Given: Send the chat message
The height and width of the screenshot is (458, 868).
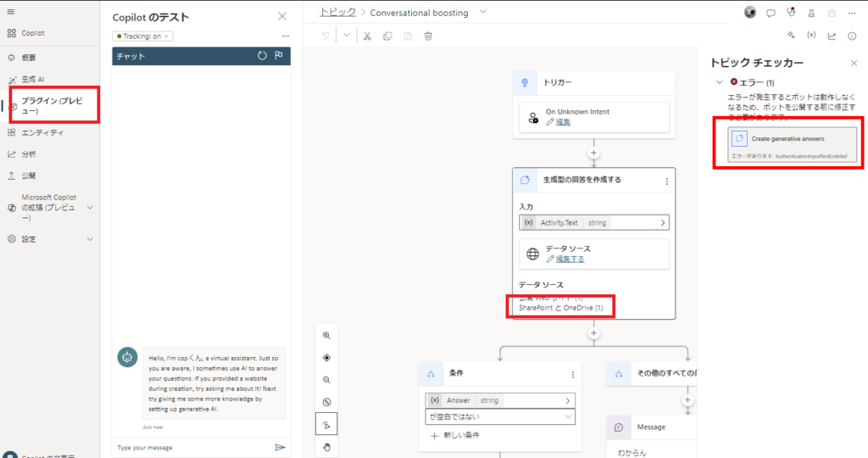Looking at the screenshot, I should point(280,448).
